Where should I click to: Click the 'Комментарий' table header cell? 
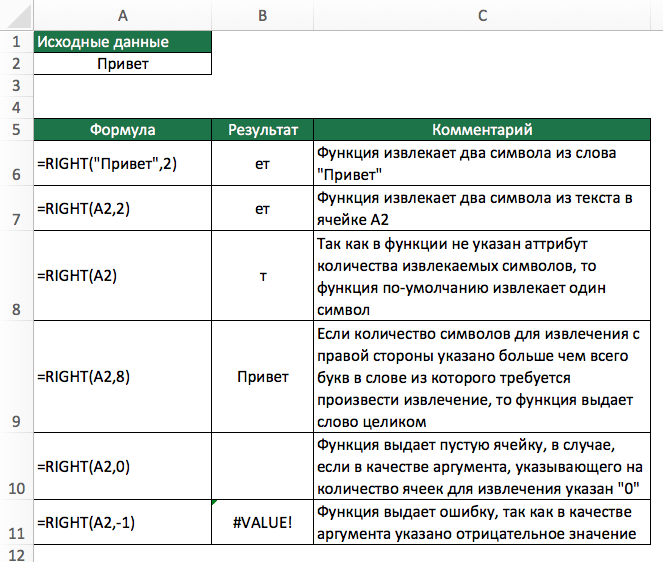482,129
